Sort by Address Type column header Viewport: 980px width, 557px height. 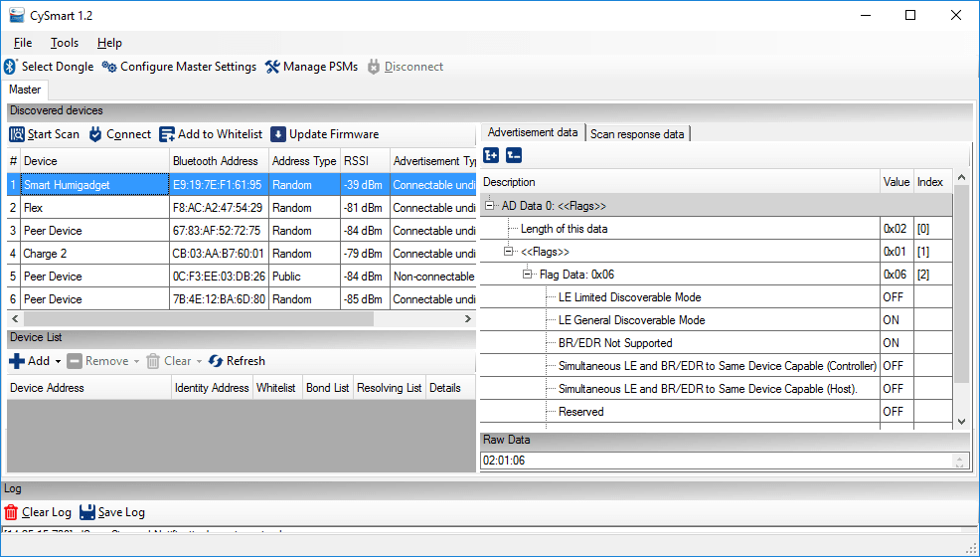304,161
